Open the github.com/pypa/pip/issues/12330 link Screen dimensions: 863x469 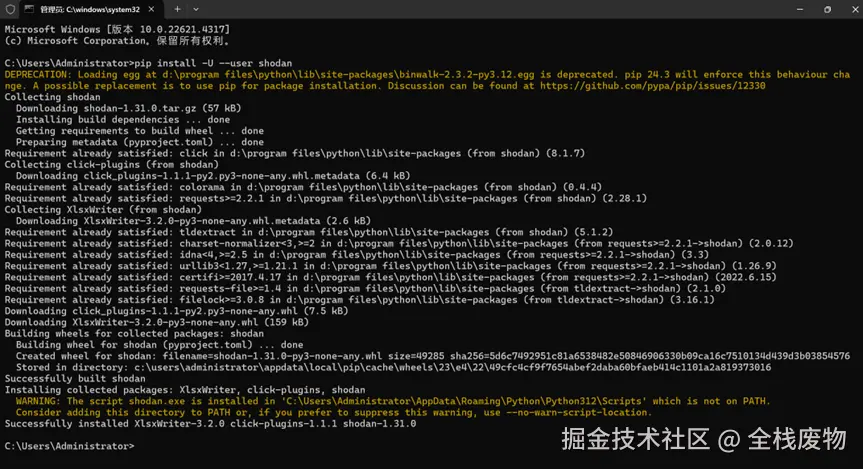[652, 86]
